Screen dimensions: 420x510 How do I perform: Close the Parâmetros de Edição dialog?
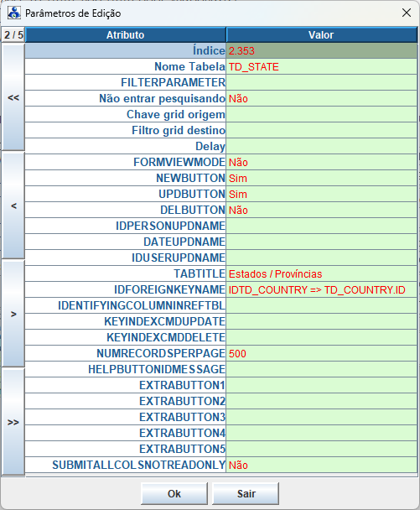[x=407, y=13]
